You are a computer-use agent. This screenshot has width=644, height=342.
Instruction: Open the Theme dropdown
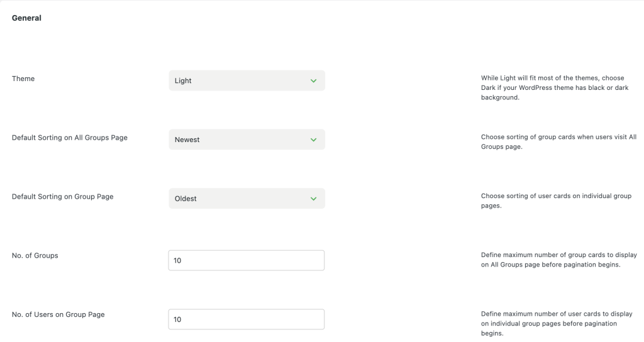coord(247,80)
